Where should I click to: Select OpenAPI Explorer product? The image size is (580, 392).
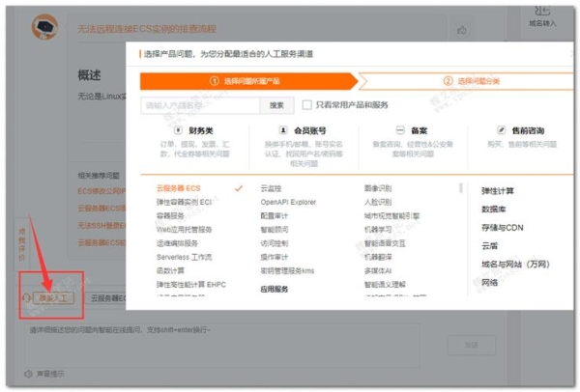click(288, 202)
